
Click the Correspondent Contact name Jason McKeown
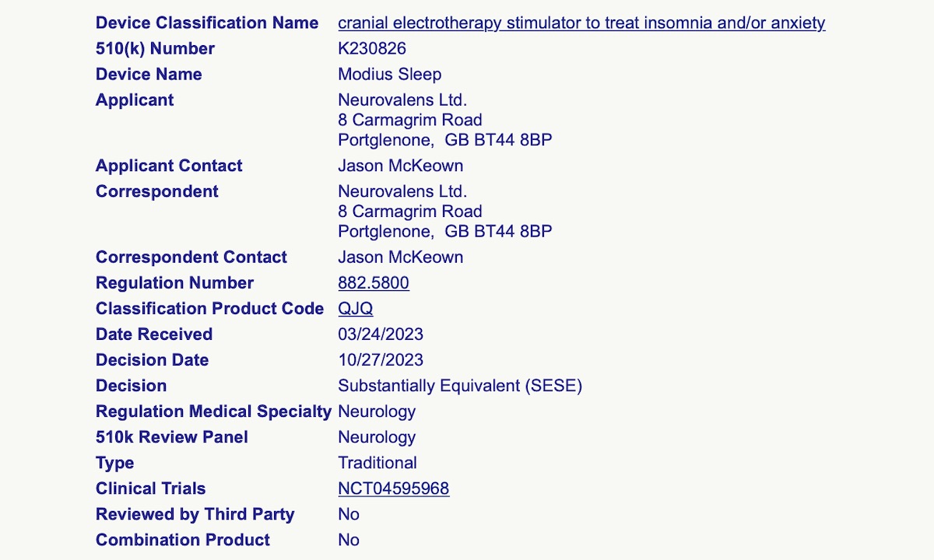click(x=400, y=257)
